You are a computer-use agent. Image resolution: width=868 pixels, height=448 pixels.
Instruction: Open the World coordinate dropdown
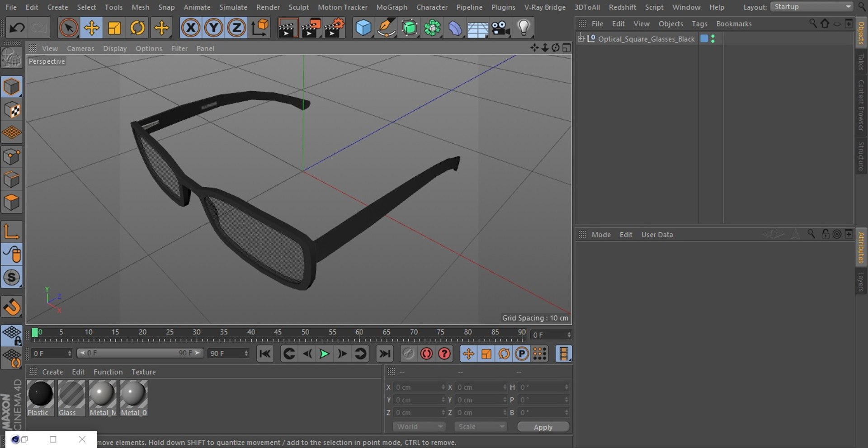click(419, 427)
